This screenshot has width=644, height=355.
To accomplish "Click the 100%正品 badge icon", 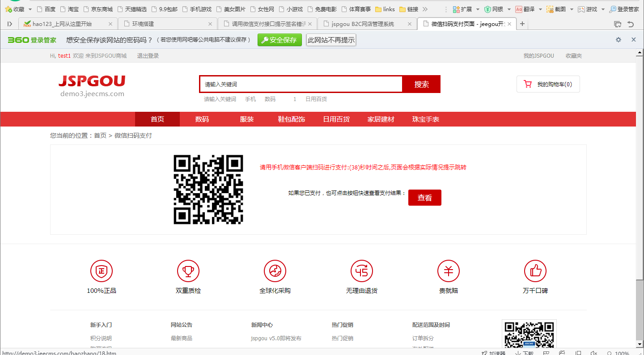I will click(x=102, y=271).
